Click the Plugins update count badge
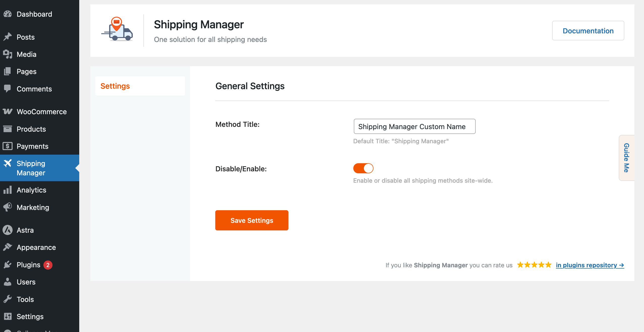This screenshot has height=332, width=644. point(48,265)
